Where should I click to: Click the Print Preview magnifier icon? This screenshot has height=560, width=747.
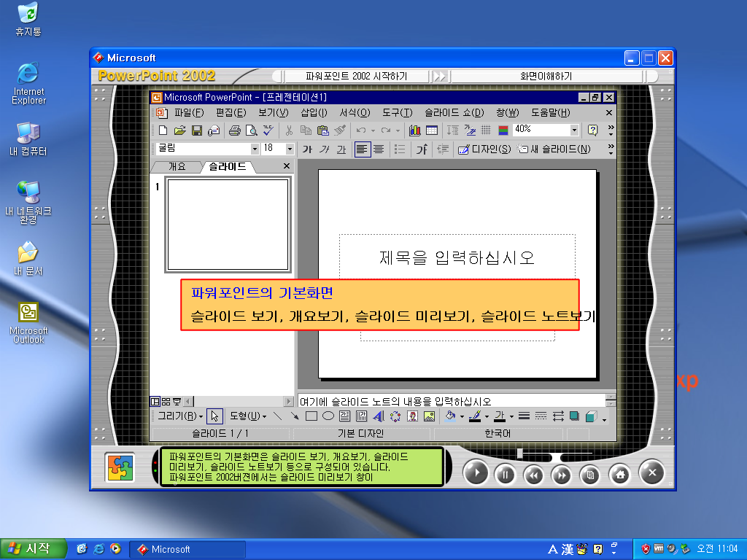(251, 130)
